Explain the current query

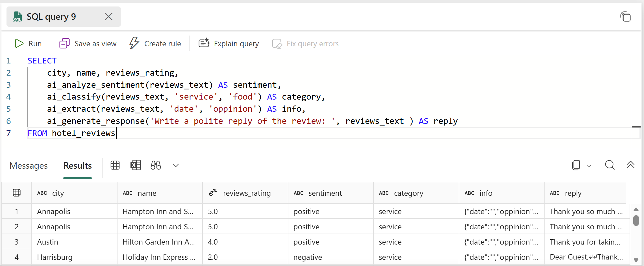click(x=229, y=43)
